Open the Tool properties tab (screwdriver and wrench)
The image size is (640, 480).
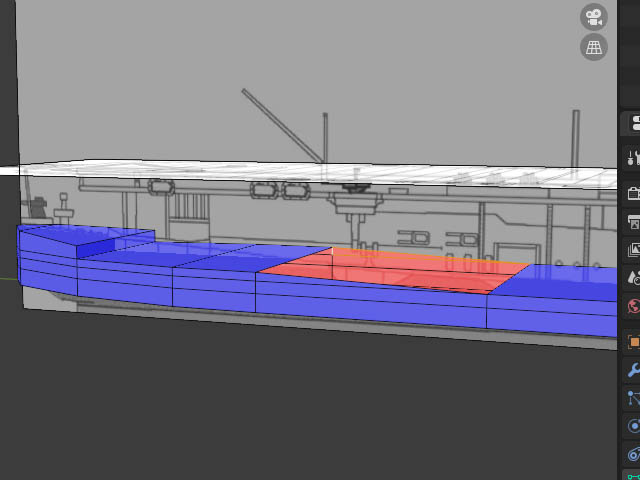click(x=633, y=157)
